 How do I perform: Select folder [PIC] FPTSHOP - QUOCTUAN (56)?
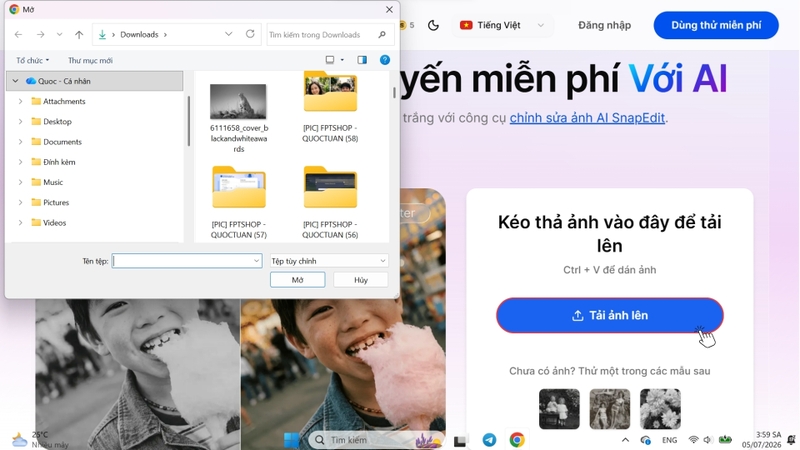(x=330, y=203)
